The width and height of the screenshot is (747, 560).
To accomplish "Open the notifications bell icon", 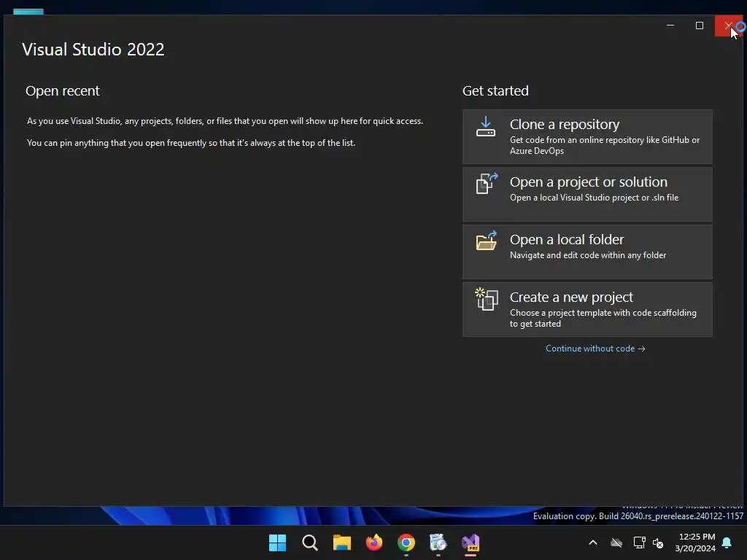I will tap(727, 542).
